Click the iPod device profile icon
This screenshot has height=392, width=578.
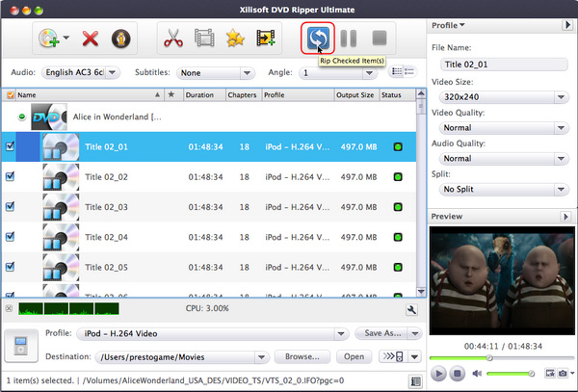tap(21, 346)
